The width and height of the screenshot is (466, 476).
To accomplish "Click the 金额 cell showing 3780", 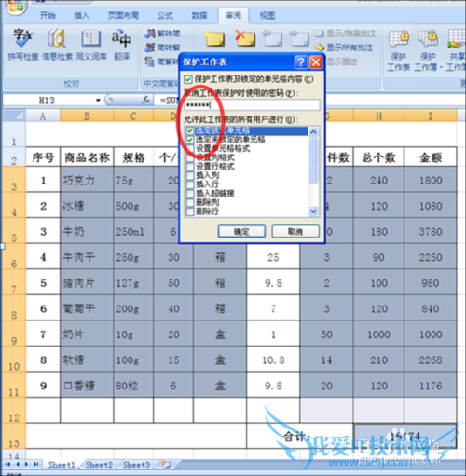I will (431, 231).
